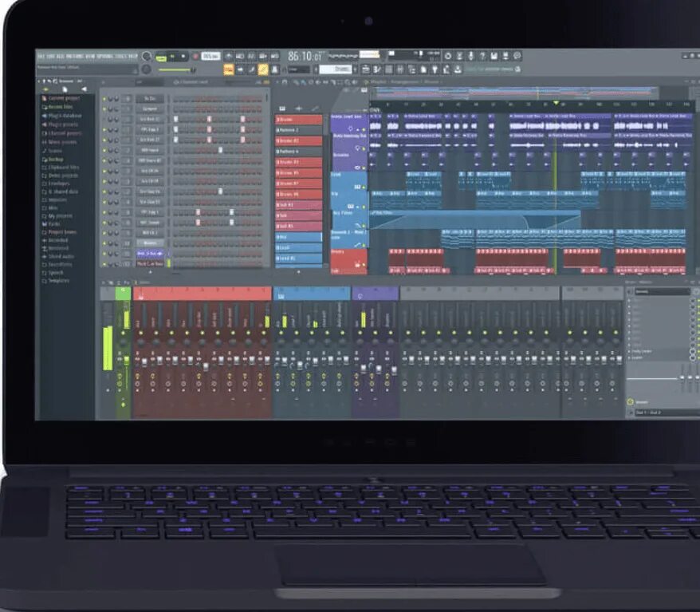Open the PATTERNS menu
Image resolution: width=700 pixels, height=612 pixels.
pos(75,57)
